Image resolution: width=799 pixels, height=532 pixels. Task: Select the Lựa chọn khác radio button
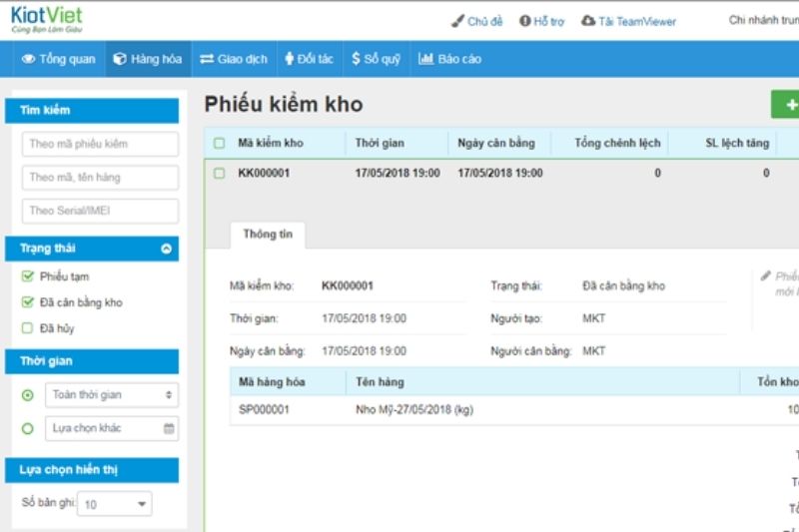tap(28, 428)
